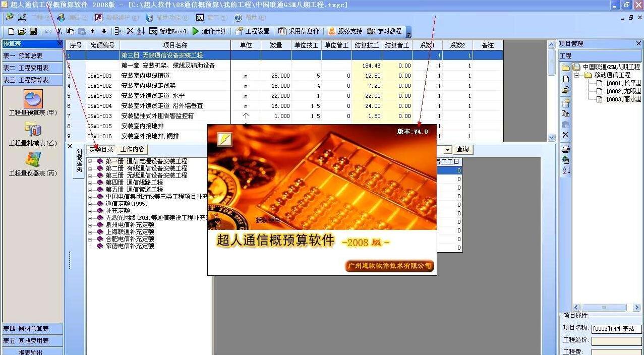This screenshot has width=644, height=355.
Task: Click the yellow note icon on splash screen
Action: pyautogui.click(x=224, y=139)
